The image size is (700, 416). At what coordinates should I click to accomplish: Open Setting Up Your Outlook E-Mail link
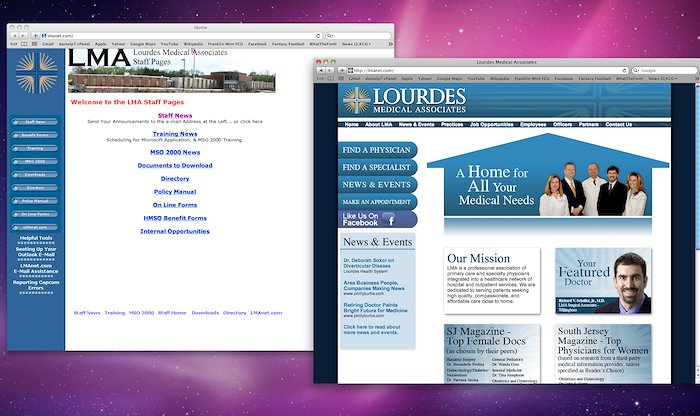pos(36,252)
